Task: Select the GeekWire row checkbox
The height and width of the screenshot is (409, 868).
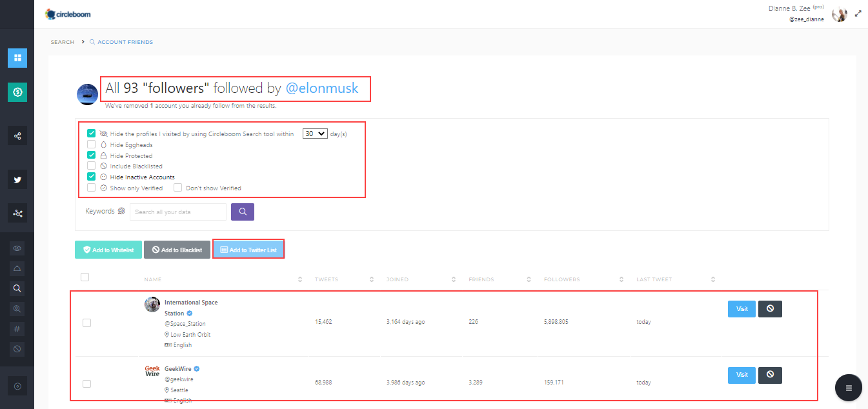Action: [86, 384]
